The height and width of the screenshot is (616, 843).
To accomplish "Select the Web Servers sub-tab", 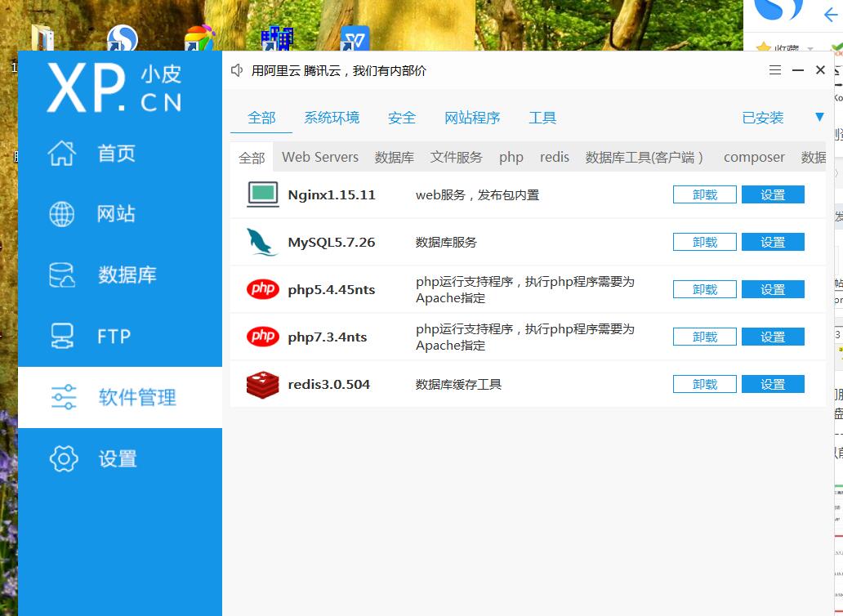I will (x=320, y=157).
